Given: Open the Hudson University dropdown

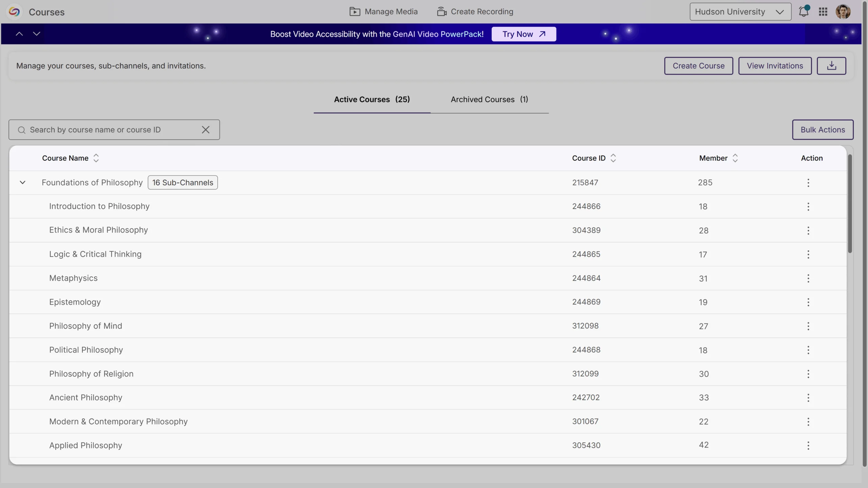Looking at the screenshot, I should pos(740,11).
